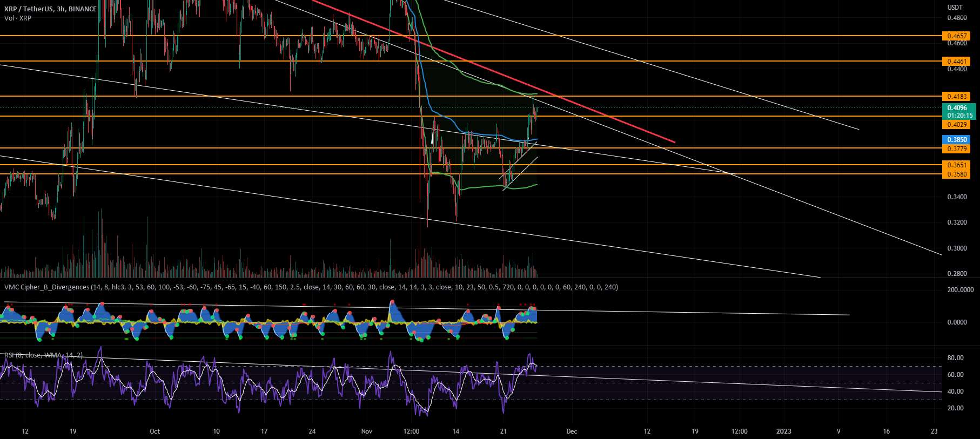Click the 20.00 RSI scale value

(x=955, y=408)
